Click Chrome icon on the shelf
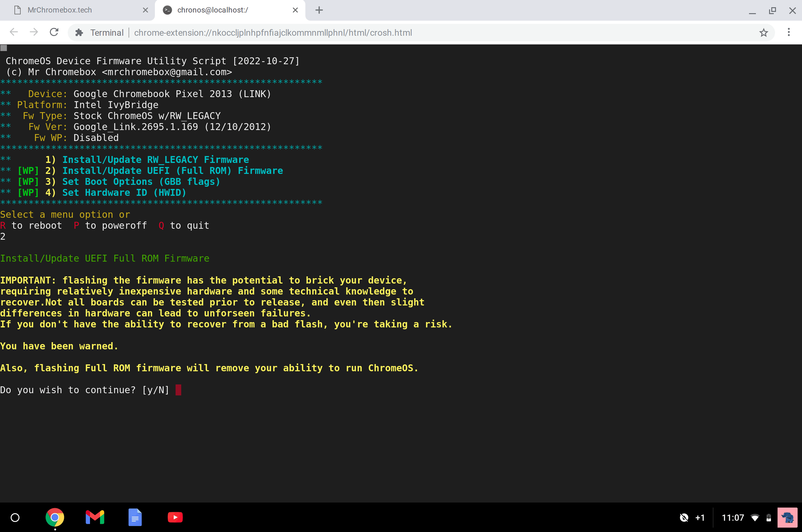This screenshot has width=802, height=532. click(55, 517)
